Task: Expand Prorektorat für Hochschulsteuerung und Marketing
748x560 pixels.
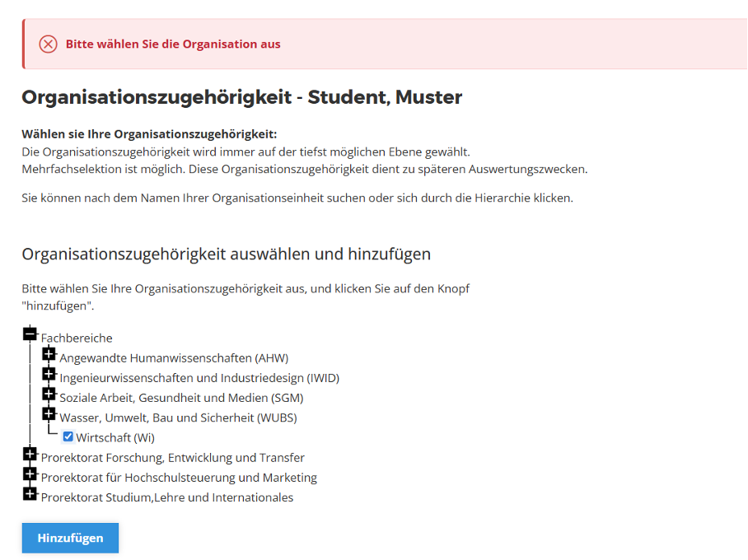Action: (x=30, y=474)
